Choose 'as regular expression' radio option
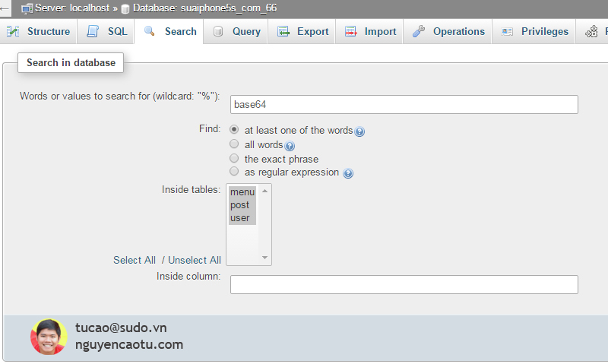This screenshot has width=608, height=364. (x=234, y=171)
